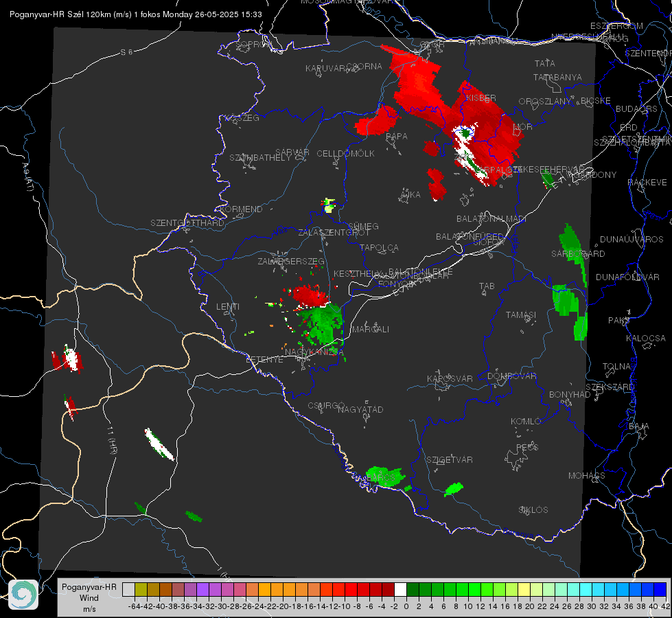Image resolution: width=672 pixels, height=618 pixels.
Task: Click the KALOCSA city label
Action: 646,339
